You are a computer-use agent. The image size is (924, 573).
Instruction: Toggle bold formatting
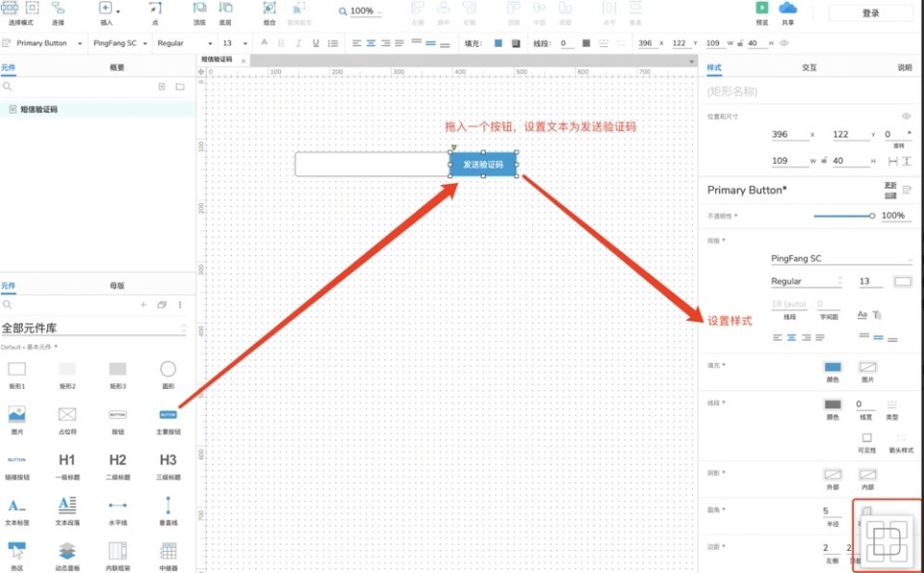pyautogui.click(x=280, y=42)
